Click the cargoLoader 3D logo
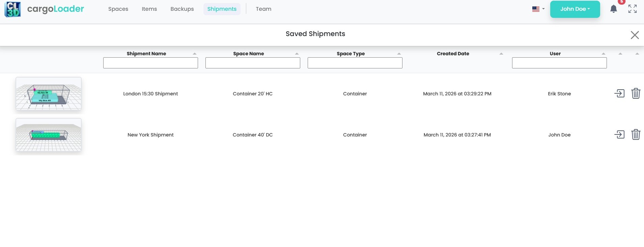 [13, 9]
